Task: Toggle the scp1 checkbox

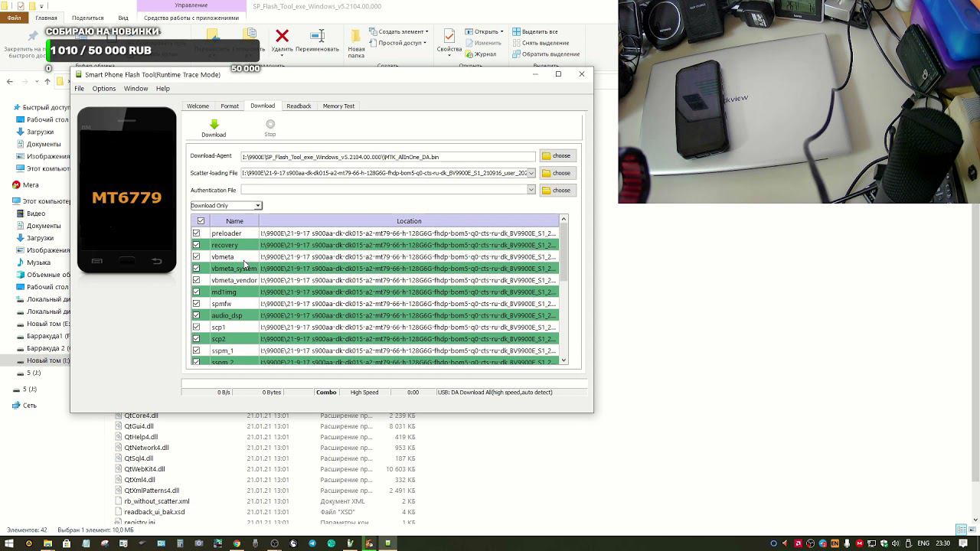Action: (197, 327)
